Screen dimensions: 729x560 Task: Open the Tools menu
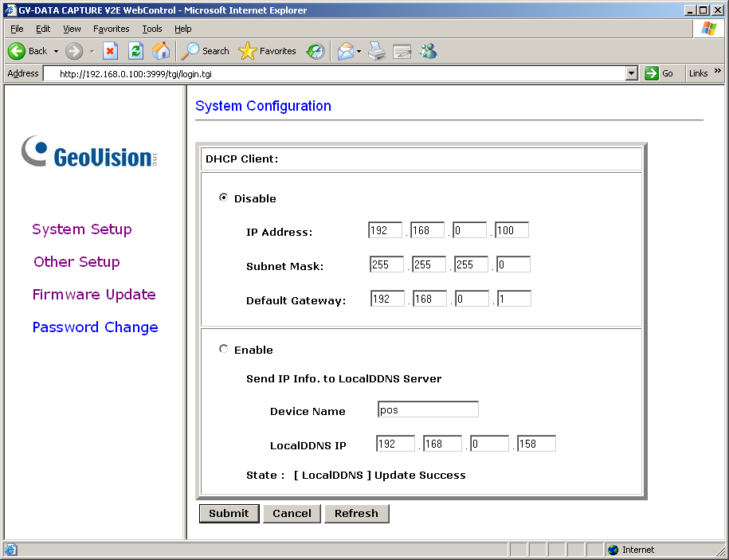coord(152,29)
